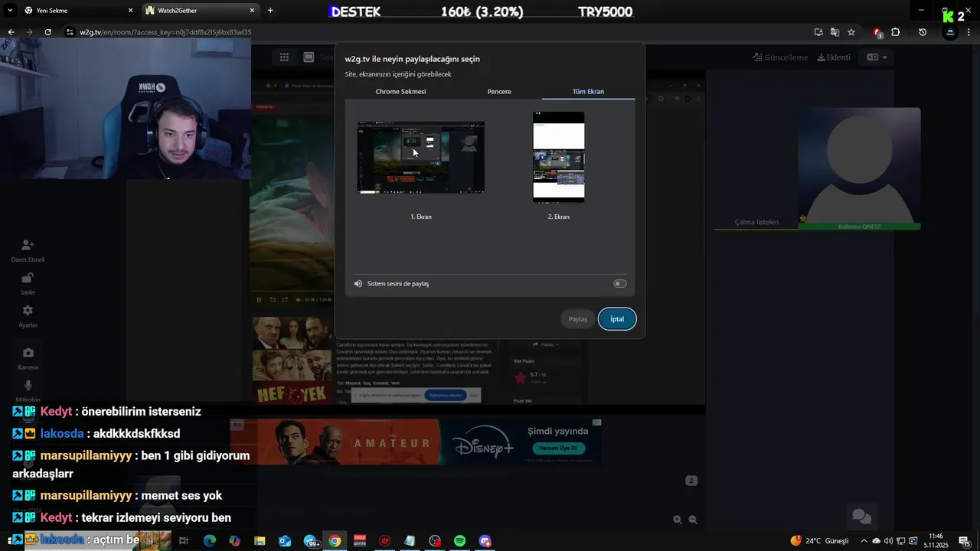Click the İptal button
Viewport: 980px width, 551px height.
pyautogui.click(x=617, y=319)
